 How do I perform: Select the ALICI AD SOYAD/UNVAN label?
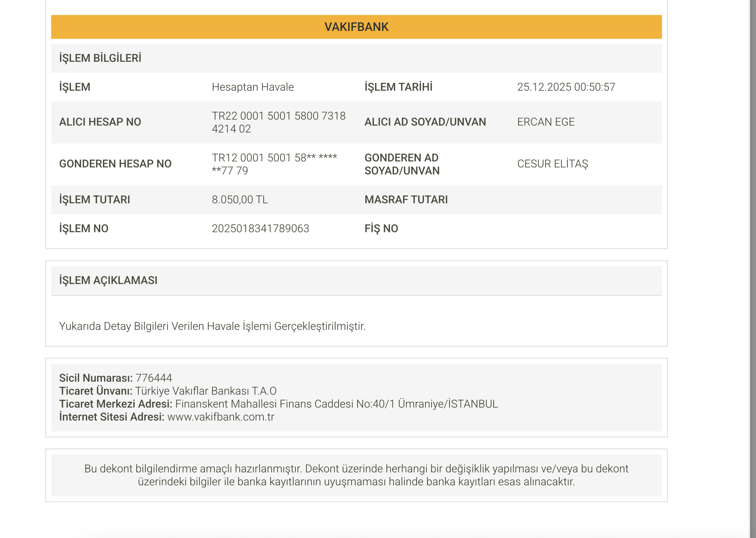(x=425, y=122)
